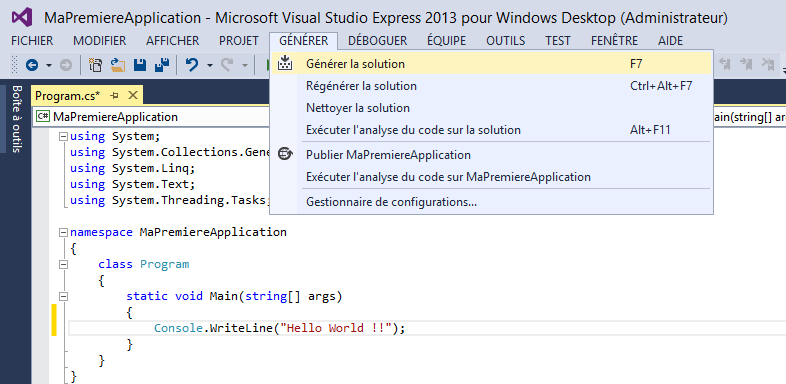The width and height of the screenshot is (786, 384).
Task: Click the next bookmark toolbar icon
Action: (x=746, y=64)
